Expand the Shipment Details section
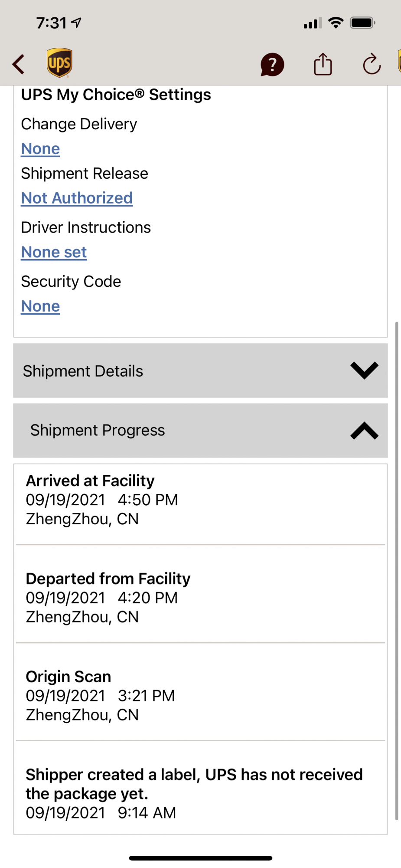 200,371
